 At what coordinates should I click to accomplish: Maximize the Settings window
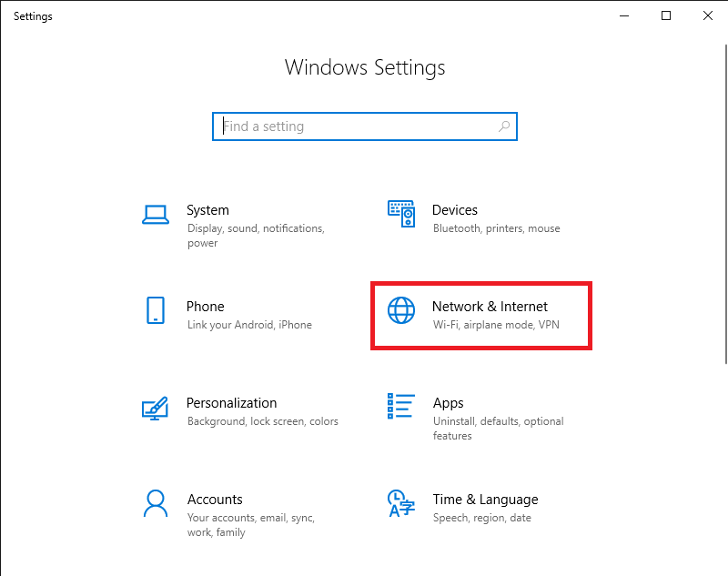click(666, 15)
